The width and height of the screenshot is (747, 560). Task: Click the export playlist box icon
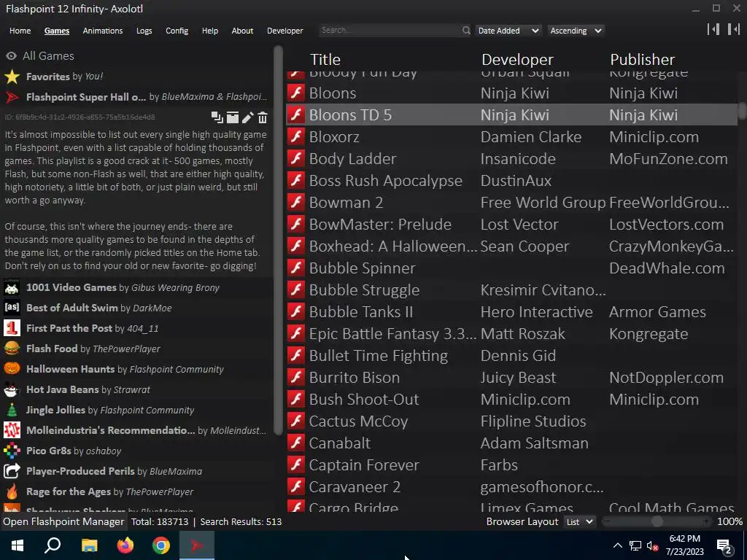(x=233, y=117)
